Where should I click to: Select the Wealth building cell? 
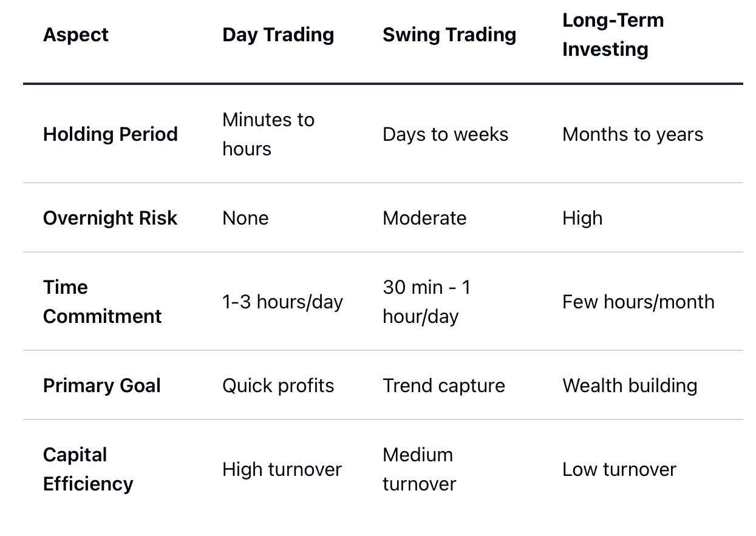[630, 385]
